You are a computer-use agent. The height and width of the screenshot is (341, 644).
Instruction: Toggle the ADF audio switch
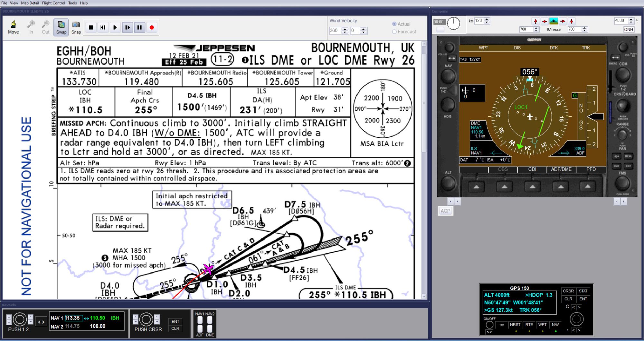(x=200, y=328)
